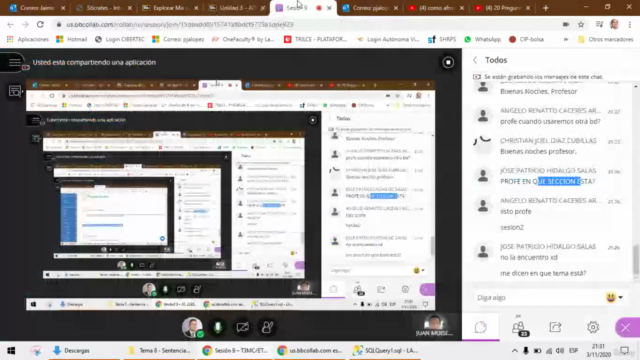Open the attendees panel icon

click(519, 327)
